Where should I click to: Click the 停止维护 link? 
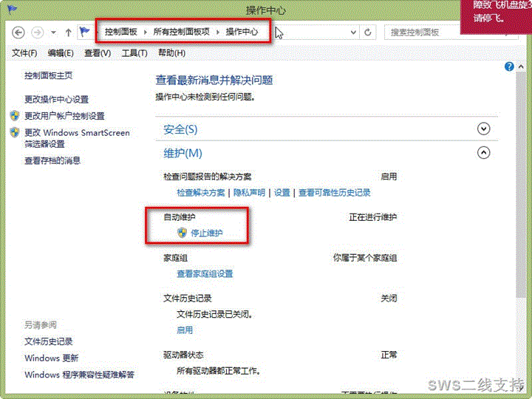pos(207,233)
